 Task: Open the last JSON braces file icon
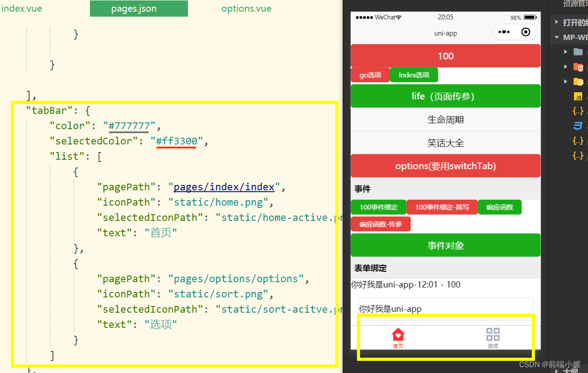[x=578, y=156]
